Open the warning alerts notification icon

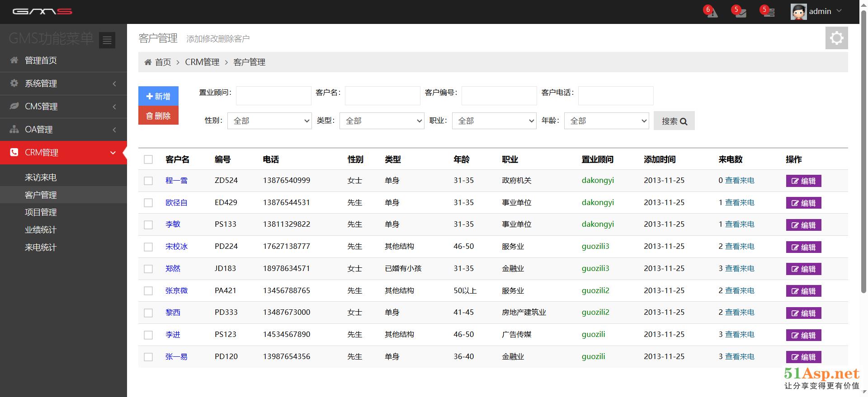pos(712,13)
